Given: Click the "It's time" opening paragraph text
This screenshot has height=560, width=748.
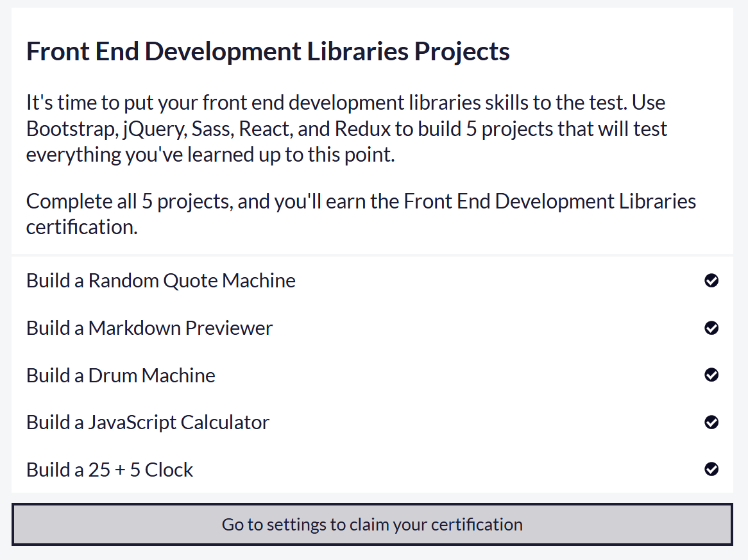Looking at the screenshot, I should pos(62,103).
